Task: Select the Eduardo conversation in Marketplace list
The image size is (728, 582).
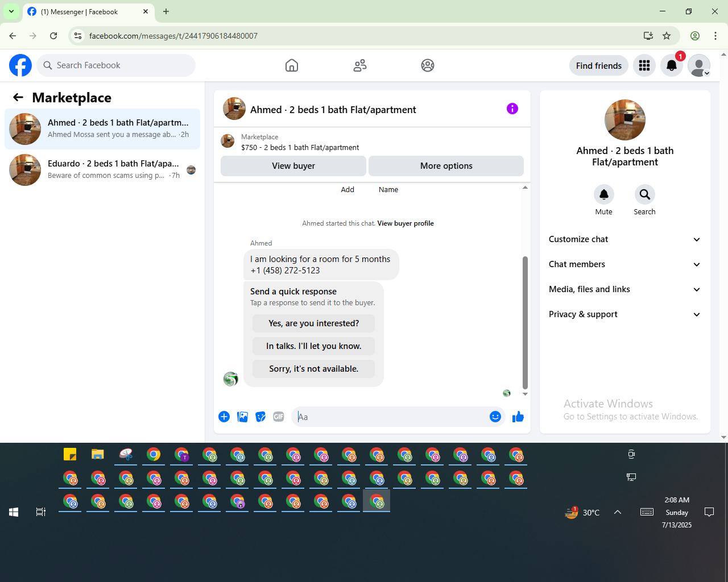Action: [x=102, y=170]
